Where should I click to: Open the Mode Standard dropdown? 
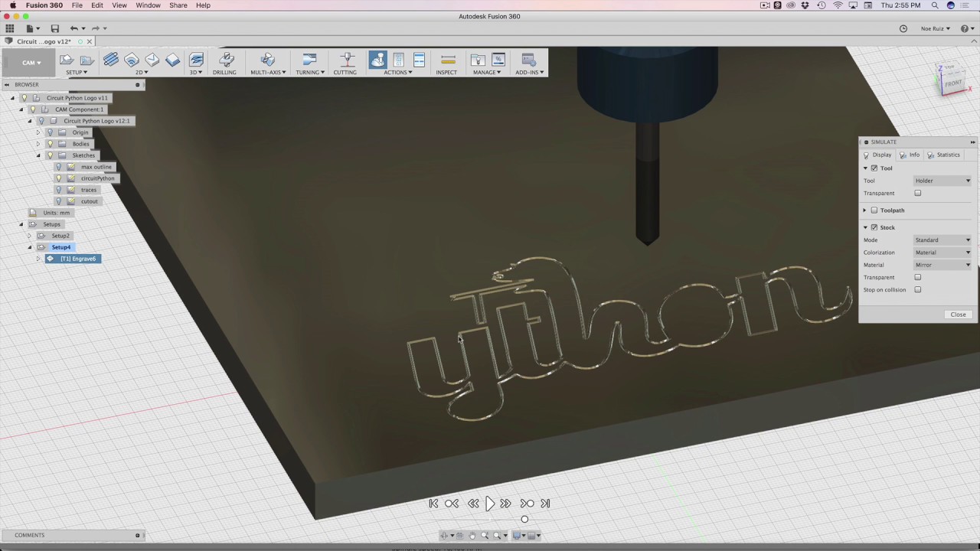tap(942, 240)
